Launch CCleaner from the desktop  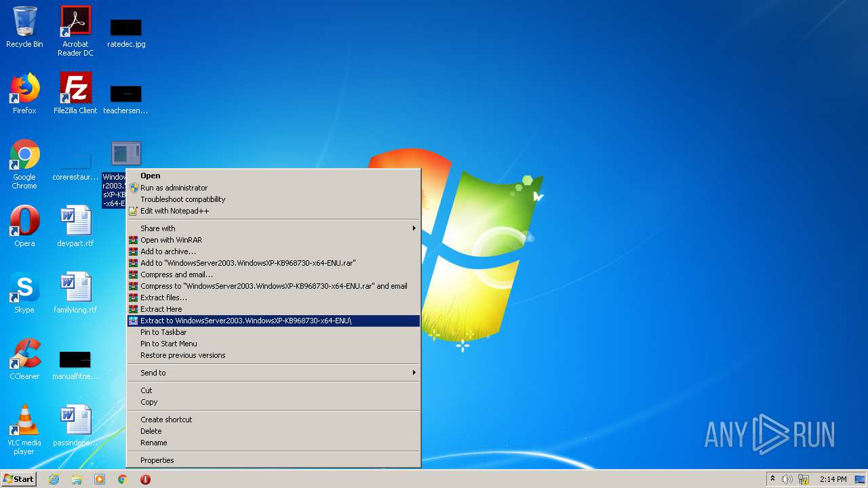point(24,359)
